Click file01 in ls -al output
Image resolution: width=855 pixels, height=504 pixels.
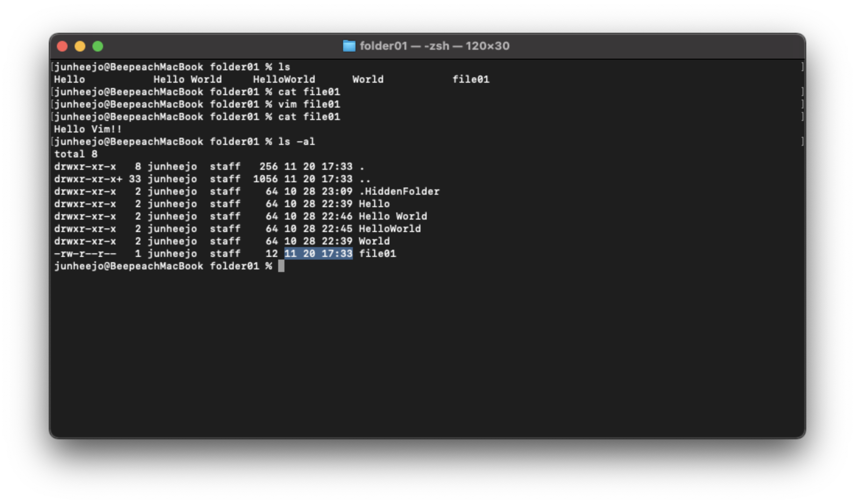(x=377, y=254)
